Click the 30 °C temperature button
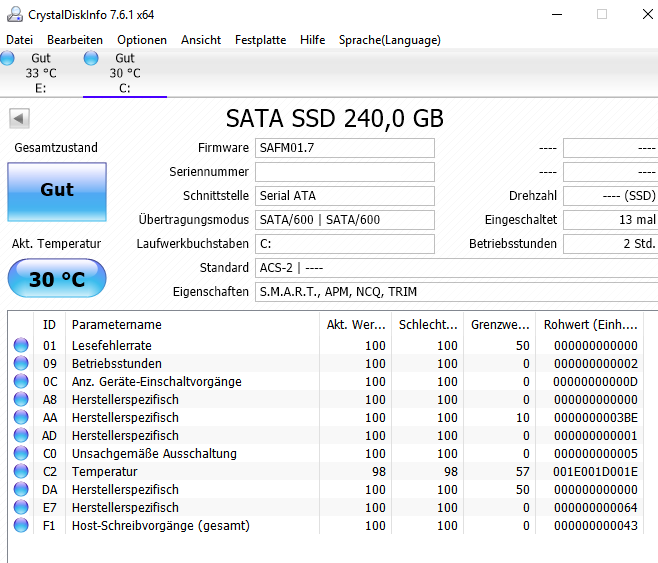Screen dimensions: 658x563 pyautogui.click(x=57, y=278)
